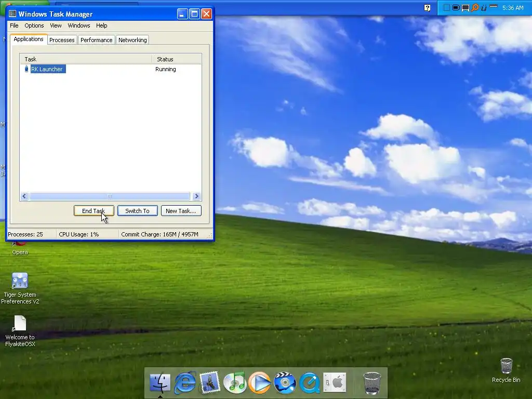Select the RK Launcher task row
532x399 pixels.
(x=110, y=69)
